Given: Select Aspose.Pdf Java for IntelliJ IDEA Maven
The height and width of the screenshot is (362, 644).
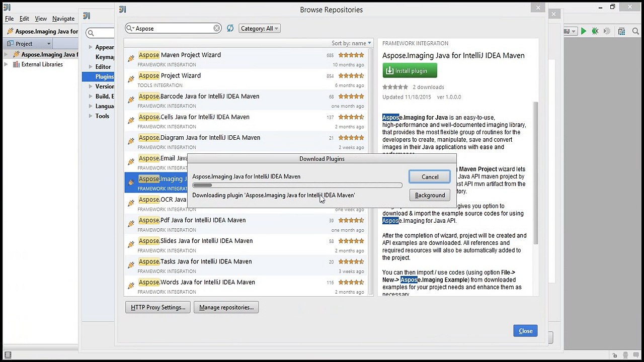Looking at the screenshot, I should pos(246,224).
